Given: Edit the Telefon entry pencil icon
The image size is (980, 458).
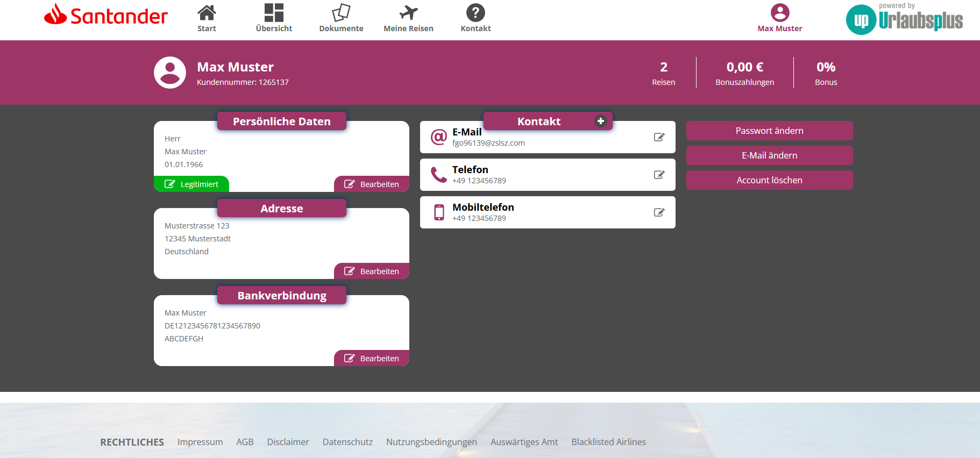Looking at the screenshot, I should pos(659,175).
